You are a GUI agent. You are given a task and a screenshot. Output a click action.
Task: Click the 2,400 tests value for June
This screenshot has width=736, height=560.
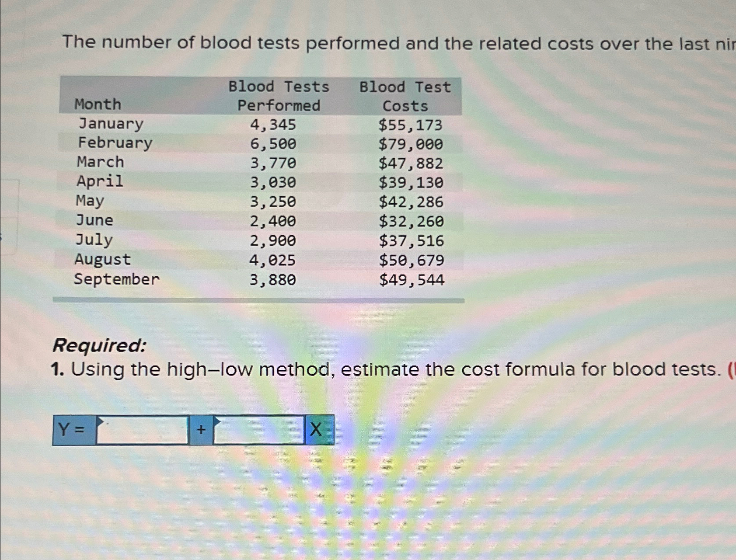click(272, 221)
